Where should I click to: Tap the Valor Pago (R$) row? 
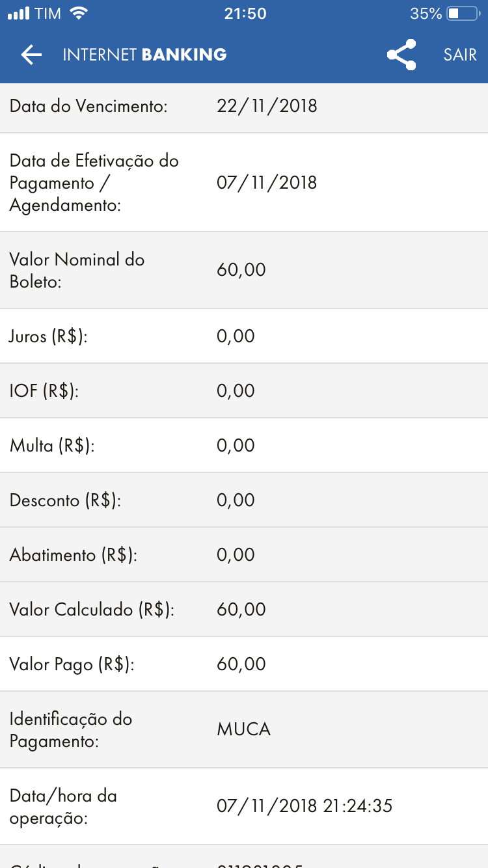(244, 664)
